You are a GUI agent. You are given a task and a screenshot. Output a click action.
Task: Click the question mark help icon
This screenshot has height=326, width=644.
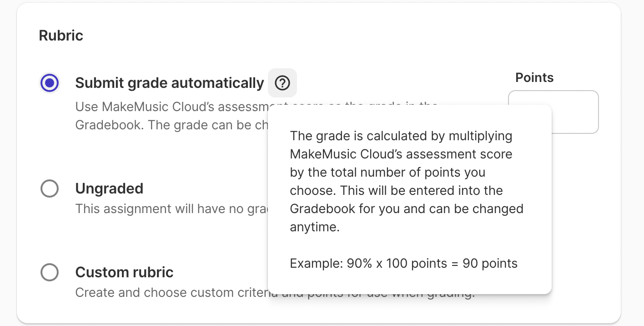pyautogui.click(x=282, y=83)
